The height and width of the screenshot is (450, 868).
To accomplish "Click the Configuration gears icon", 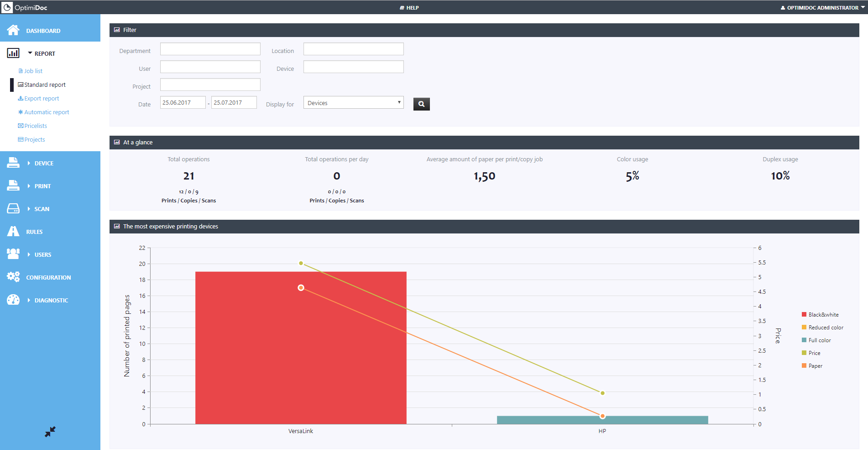I will point(13,277).
